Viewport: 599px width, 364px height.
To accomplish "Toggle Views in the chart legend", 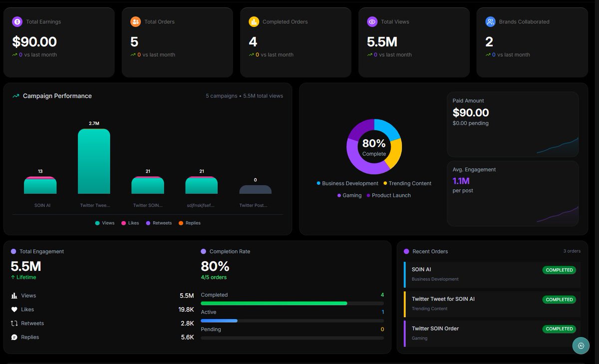I will pyautogui.click(x=104, y=223).
